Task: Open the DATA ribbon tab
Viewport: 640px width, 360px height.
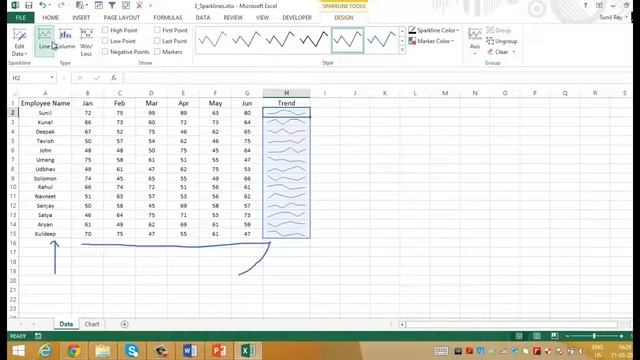Action: (x=202, y=18)
